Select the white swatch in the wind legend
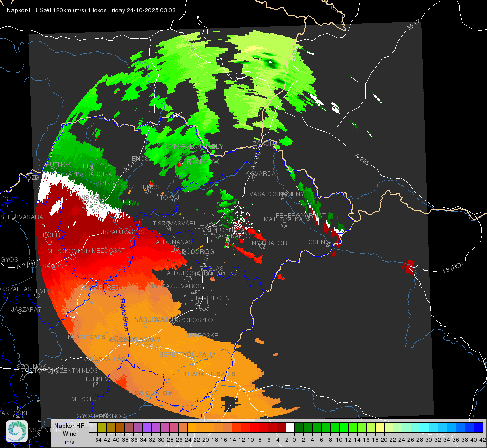Screen dimensions: 487x448 click(290, 427)
